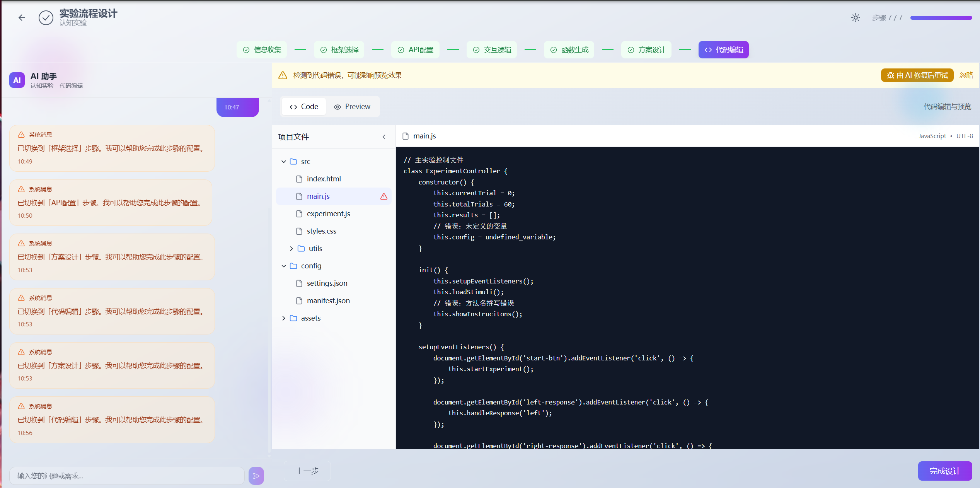
Task: Click the class ExperimentController line
Action: point(455,171)
